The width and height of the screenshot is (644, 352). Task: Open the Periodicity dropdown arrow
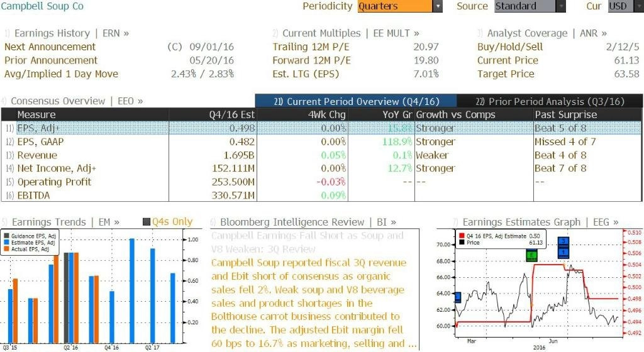coord(438,6)
